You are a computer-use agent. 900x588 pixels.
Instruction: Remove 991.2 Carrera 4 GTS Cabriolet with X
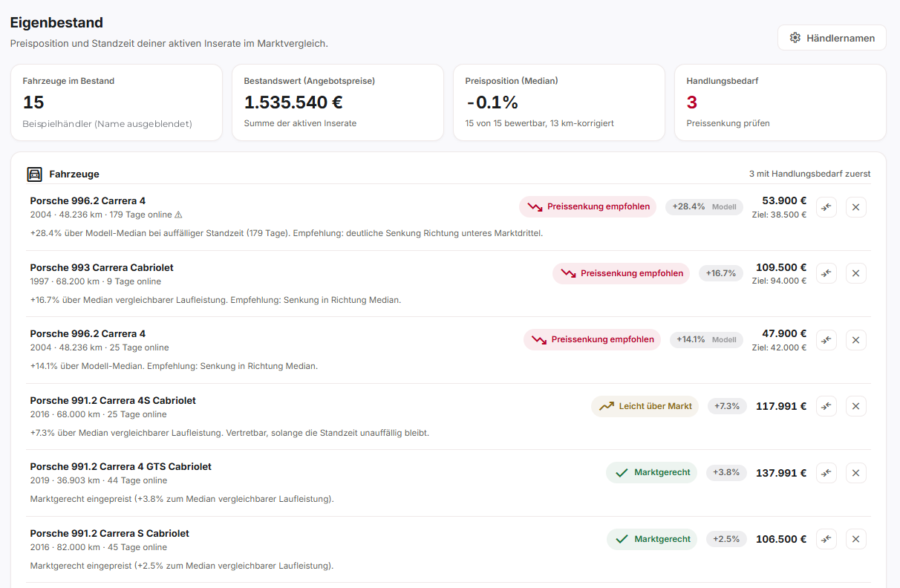pyautogui.click(x=856, y=473)
